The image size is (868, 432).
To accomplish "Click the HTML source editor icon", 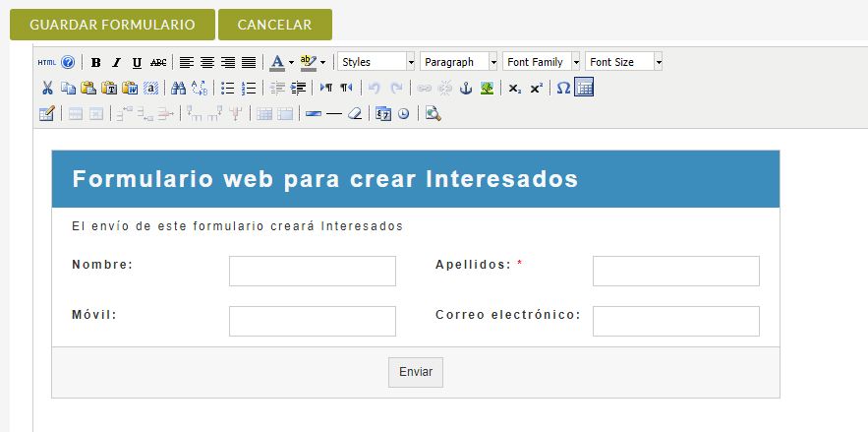I will [47, 62].
